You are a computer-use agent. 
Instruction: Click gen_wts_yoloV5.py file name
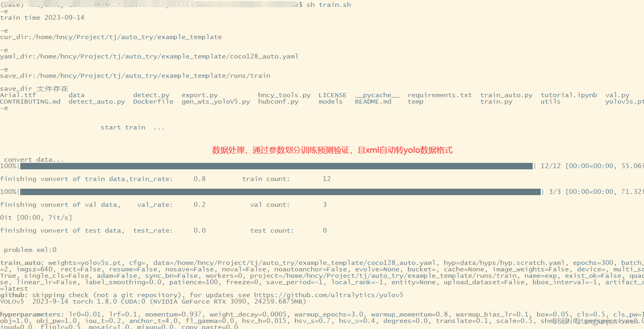(x=216, y=102)
